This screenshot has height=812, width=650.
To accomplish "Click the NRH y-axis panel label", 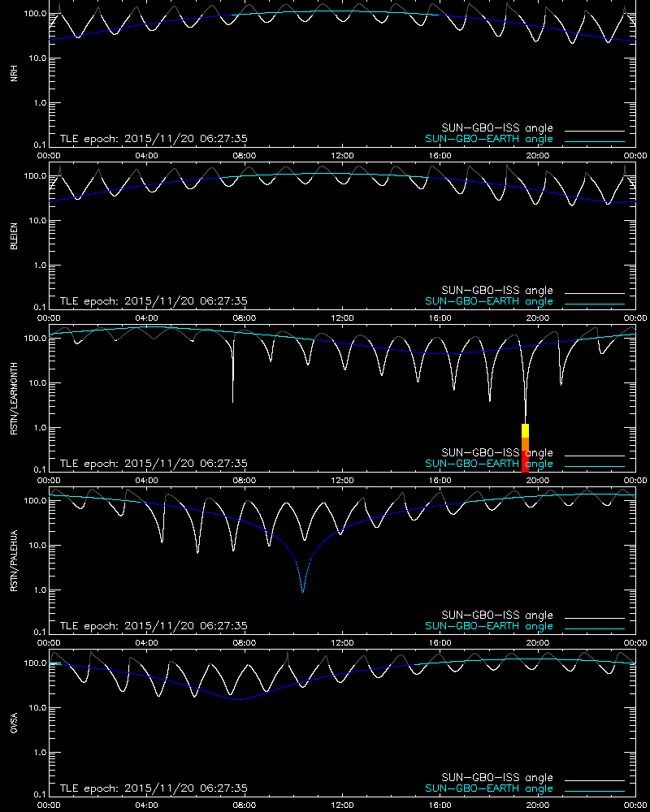I will 14,73.
